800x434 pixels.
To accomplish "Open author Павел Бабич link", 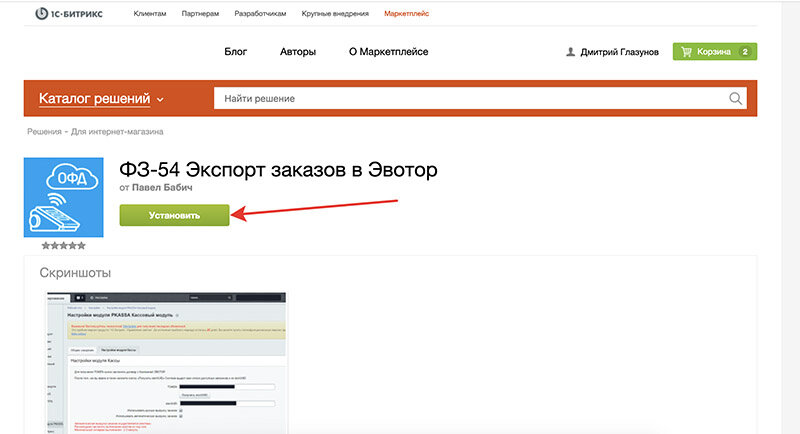I will tap(162, 188).
